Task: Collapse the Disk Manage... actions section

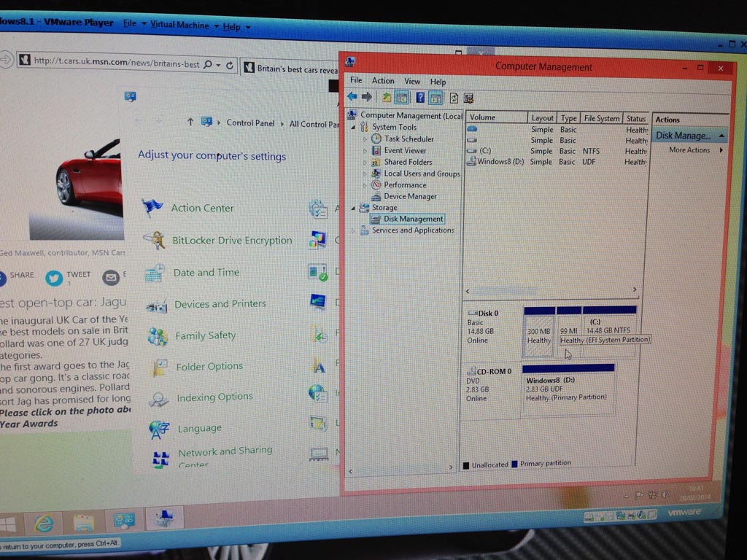Action: tap(721, 136)
